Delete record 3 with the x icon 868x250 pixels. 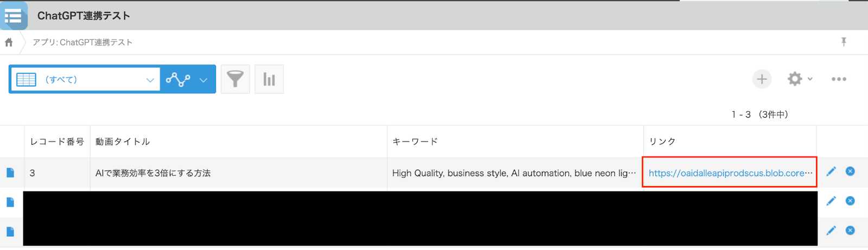[850, 171]
